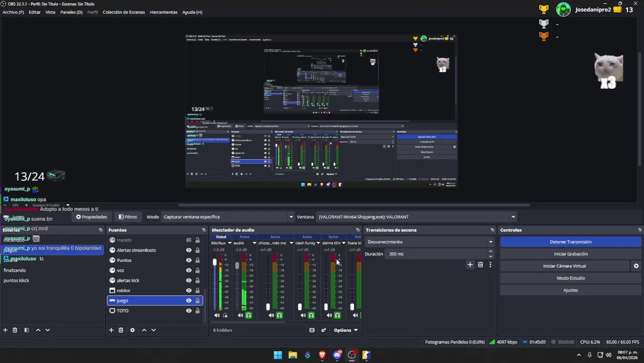Move the selected source down in Fuentes

click(154, 330)
